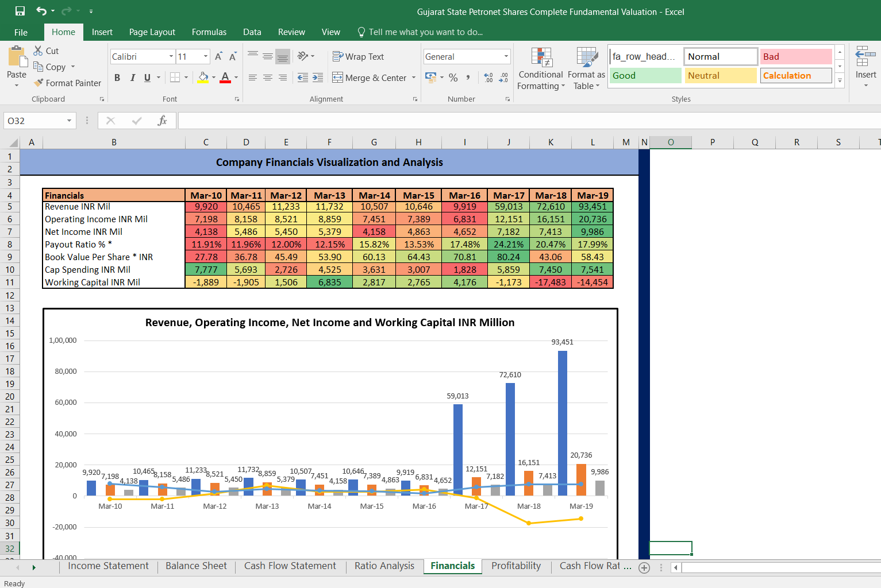
Task: Toggle Wrap Text
Action: 358,56
